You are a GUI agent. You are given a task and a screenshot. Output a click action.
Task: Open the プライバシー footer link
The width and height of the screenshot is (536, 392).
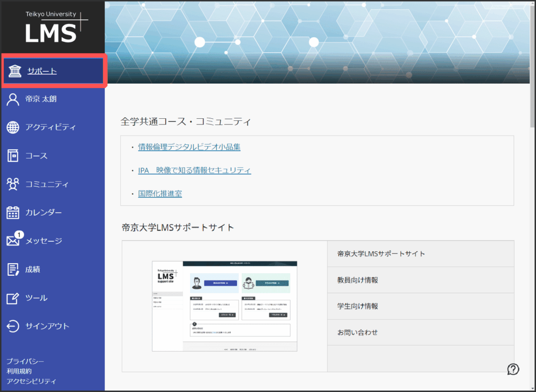pos(25,361)
